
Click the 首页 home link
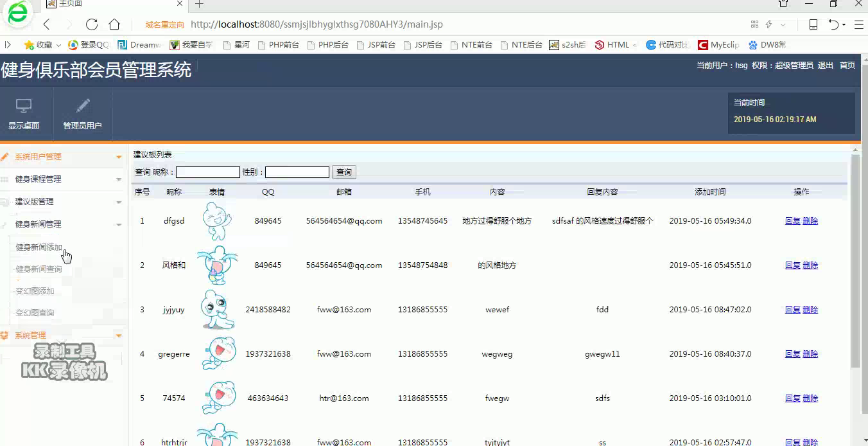coord(847,66)
